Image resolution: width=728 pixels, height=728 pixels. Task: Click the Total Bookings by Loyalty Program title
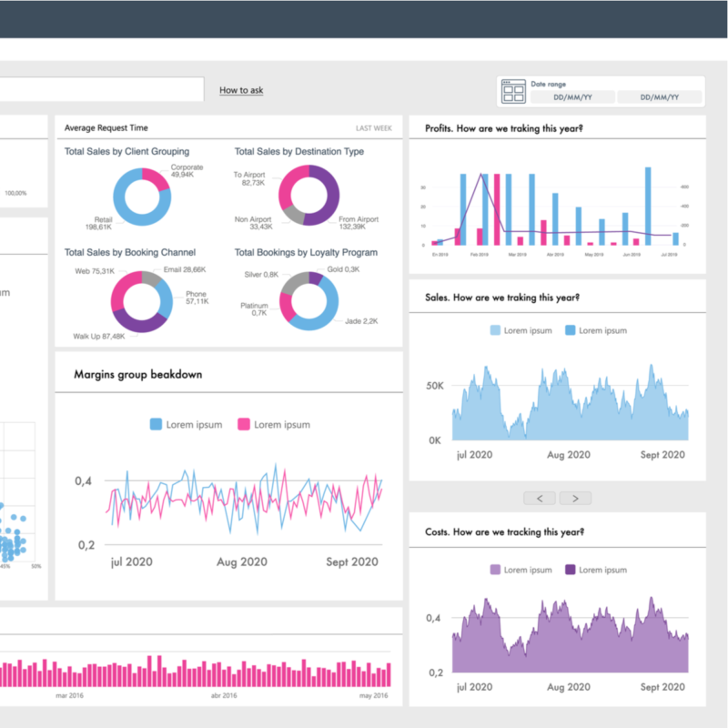point(306,252)
